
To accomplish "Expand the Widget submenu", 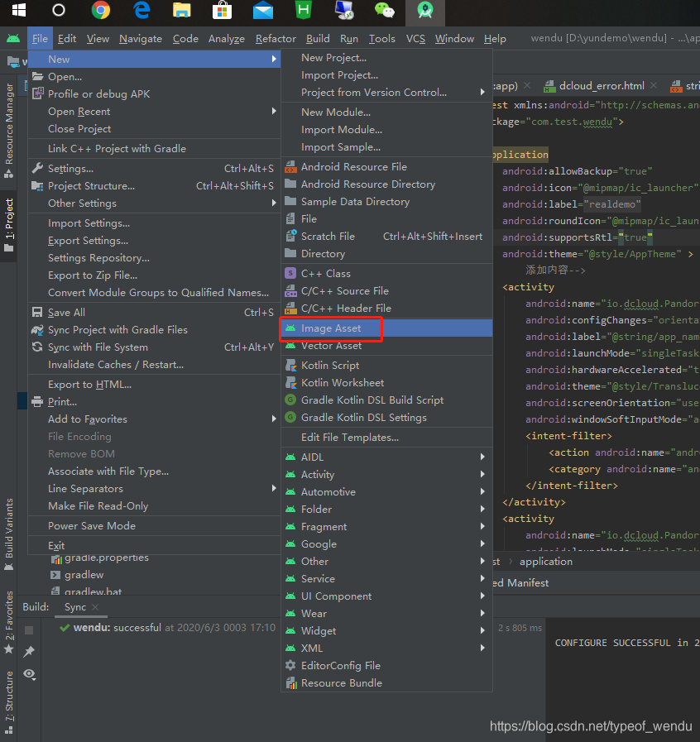I will (386, 631).
